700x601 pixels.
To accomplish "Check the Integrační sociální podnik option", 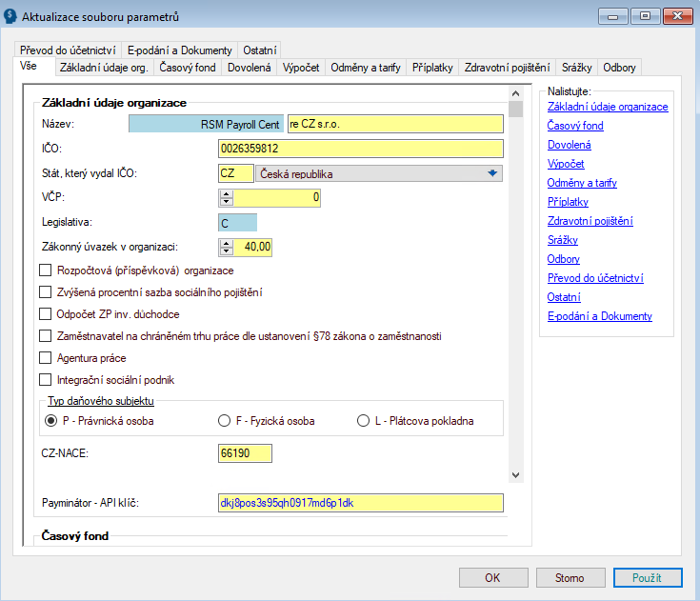I will (x=45, y=380).
